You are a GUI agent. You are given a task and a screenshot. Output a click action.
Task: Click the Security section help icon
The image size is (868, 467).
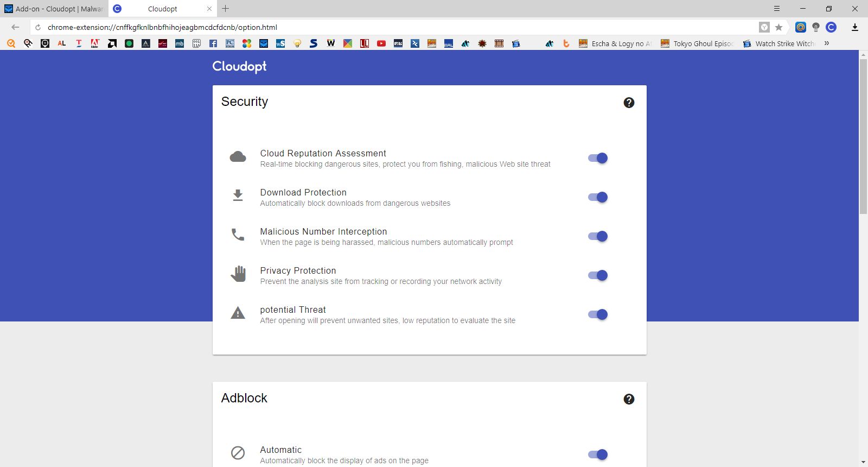629,103
